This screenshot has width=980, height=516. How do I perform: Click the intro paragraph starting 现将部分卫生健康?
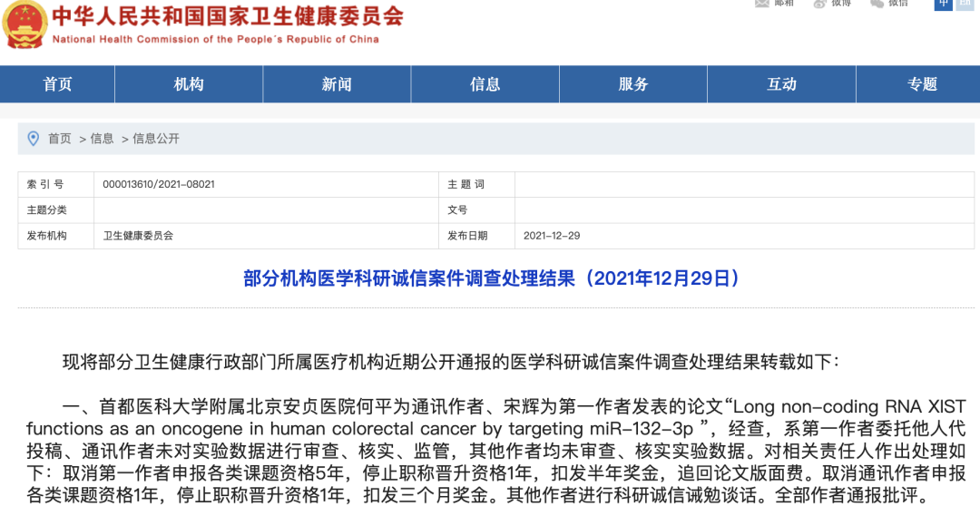point(451,362)
